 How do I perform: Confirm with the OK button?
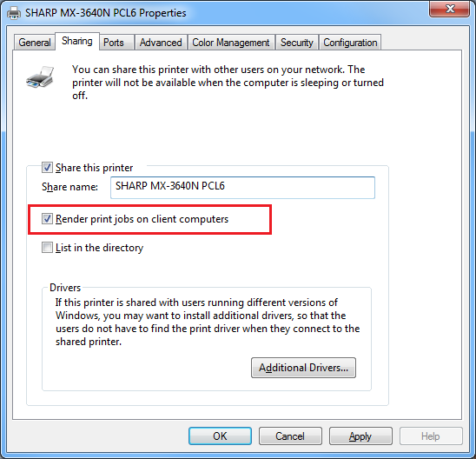point(220,436)
